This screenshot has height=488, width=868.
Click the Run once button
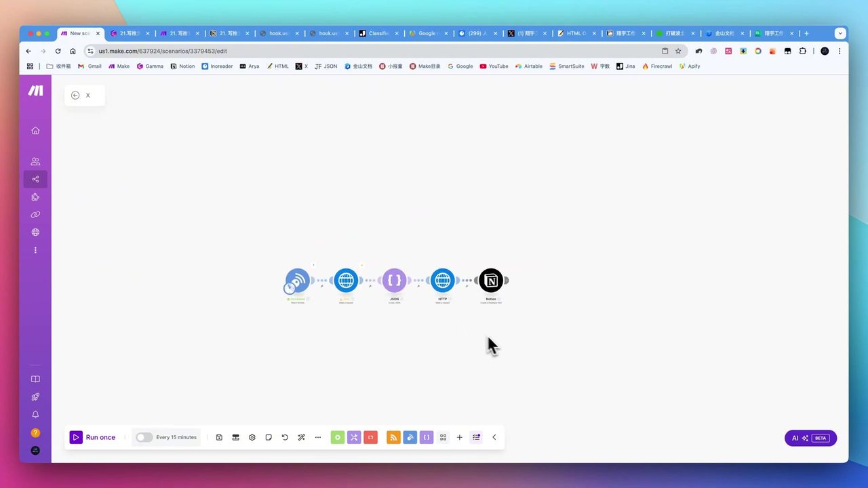pyautogui.click(x=94, y=438)
